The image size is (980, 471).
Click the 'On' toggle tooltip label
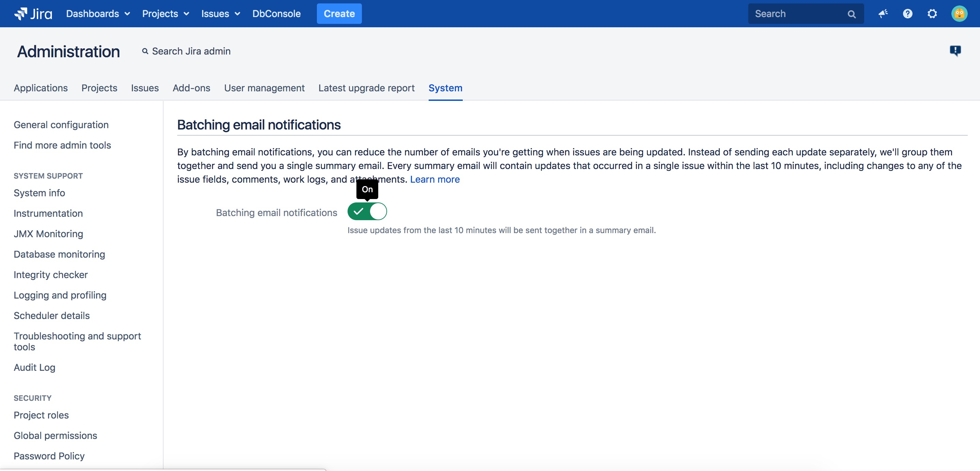[x=367, y=189]
